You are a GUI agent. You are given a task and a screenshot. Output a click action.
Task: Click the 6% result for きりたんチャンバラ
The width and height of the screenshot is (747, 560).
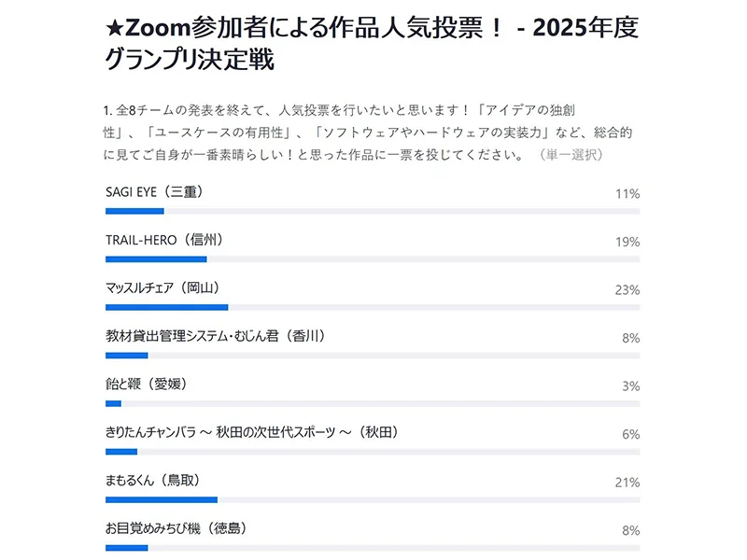click(630, 434)
